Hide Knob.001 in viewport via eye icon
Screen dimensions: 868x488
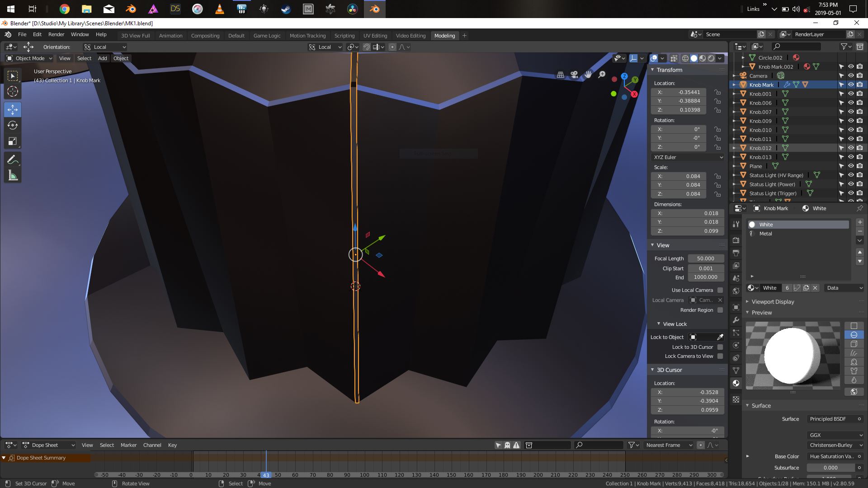pos(851,94)
